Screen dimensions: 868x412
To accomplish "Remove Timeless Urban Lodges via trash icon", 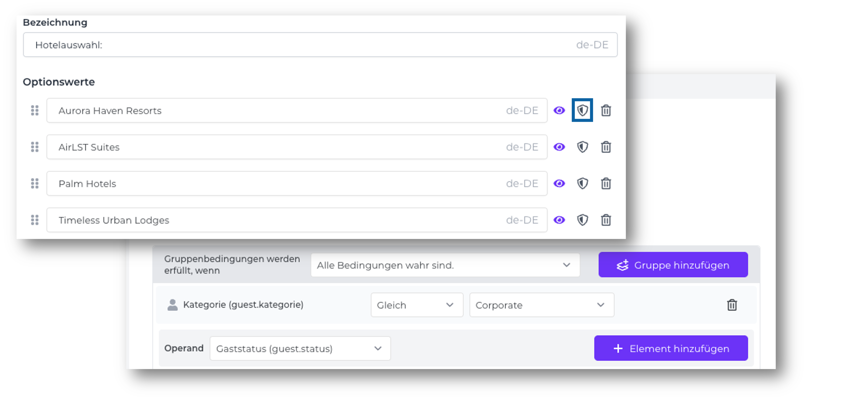I will click(x=606, y=220).
